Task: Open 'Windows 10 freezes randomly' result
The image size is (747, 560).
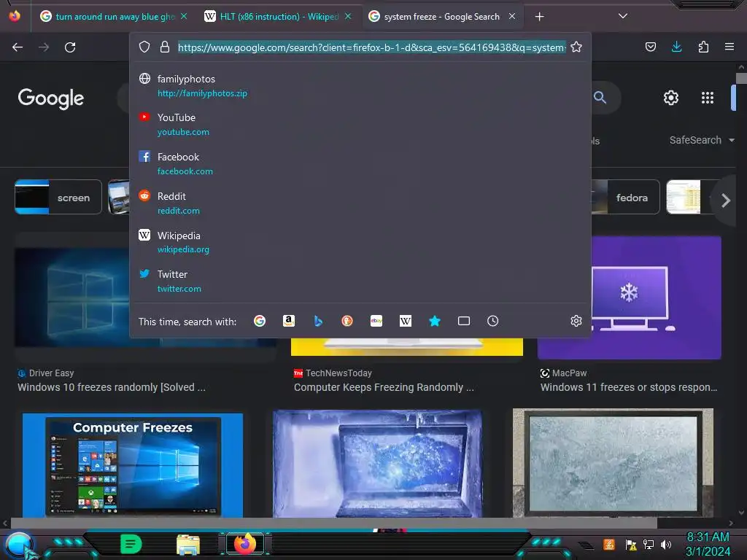Action: pyautogui.click(x=112, y=387)
